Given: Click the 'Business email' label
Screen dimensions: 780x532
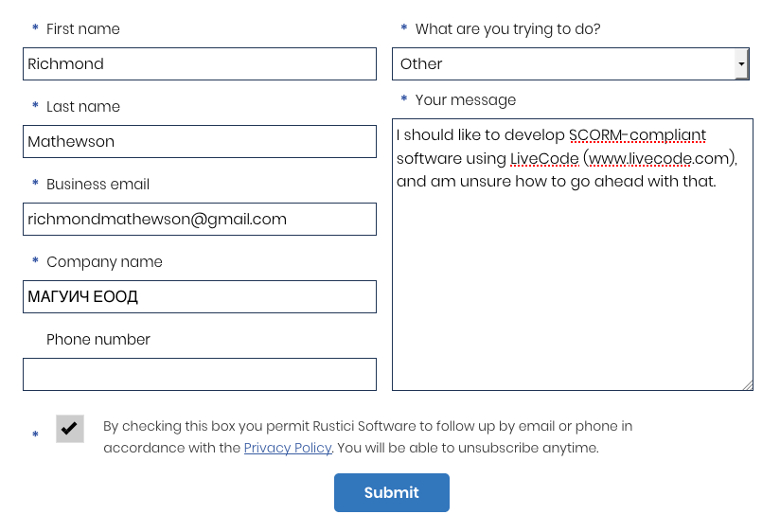Looking at the screenshot, I should 97,185.
